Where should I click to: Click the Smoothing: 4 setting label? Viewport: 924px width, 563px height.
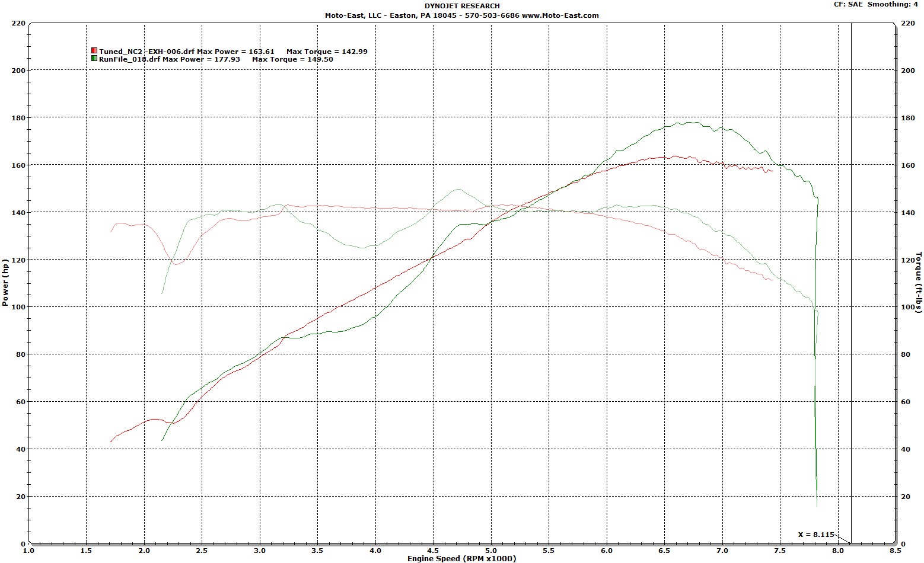[893, 4]
